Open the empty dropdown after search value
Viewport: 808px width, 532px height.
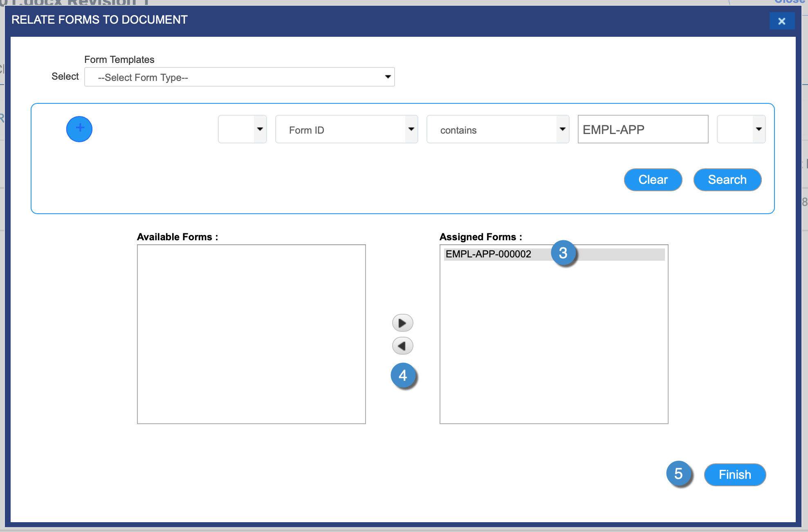coord(741,130)
